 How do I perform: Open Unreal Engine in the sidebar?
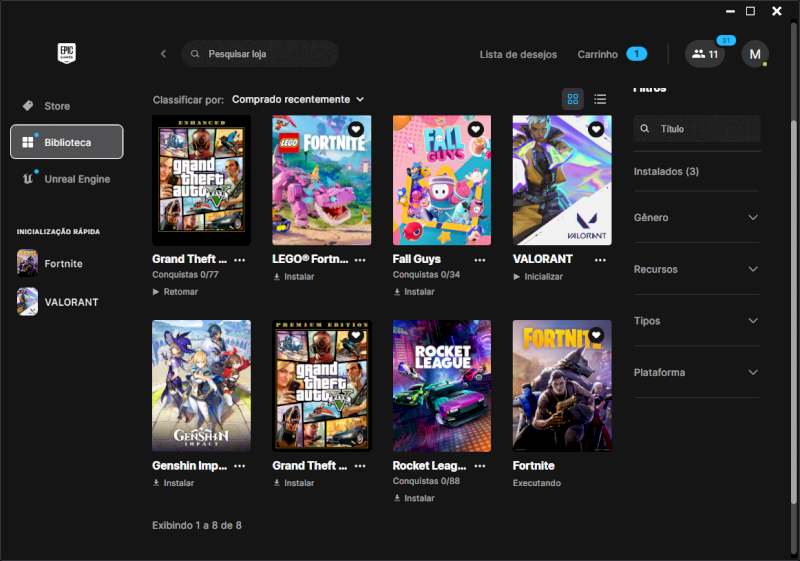(x=77, y=179)
